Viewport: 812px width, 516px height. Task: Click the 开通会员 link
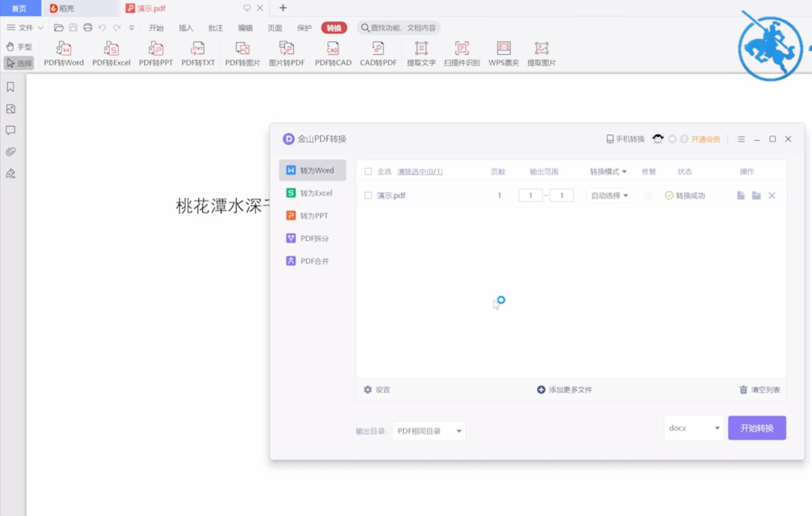705,139
